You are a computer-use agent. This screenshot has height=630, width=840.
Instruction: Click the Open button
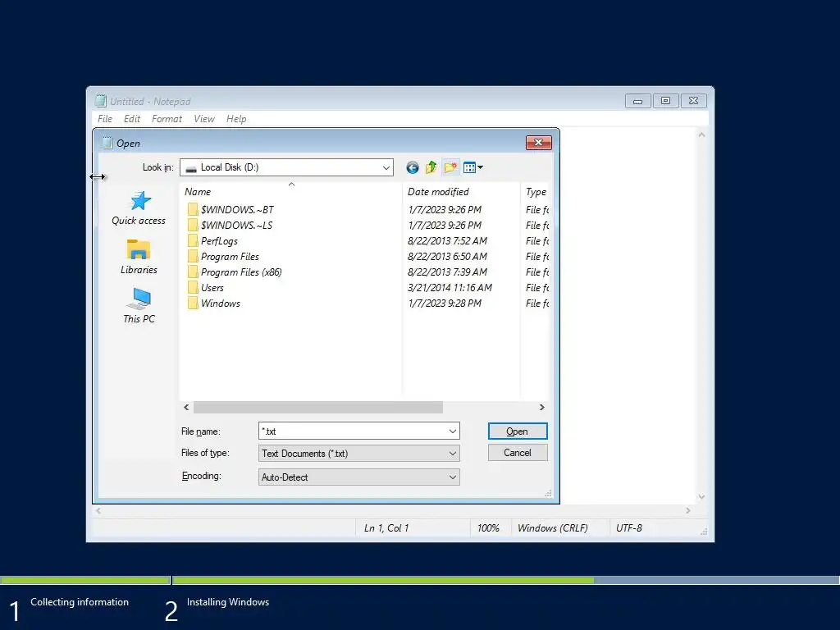coord(518,431)
